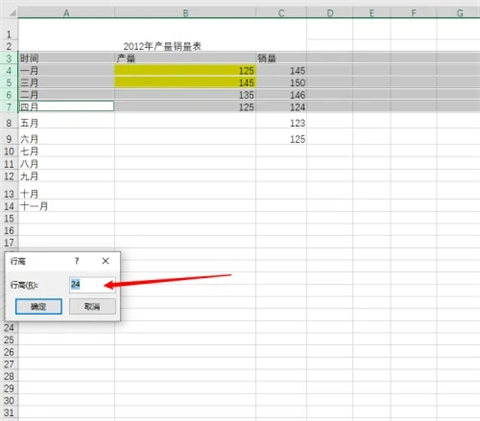The image size is (480, 421).
Task: Select row 6 header
Action: click(x=9, y=95)
